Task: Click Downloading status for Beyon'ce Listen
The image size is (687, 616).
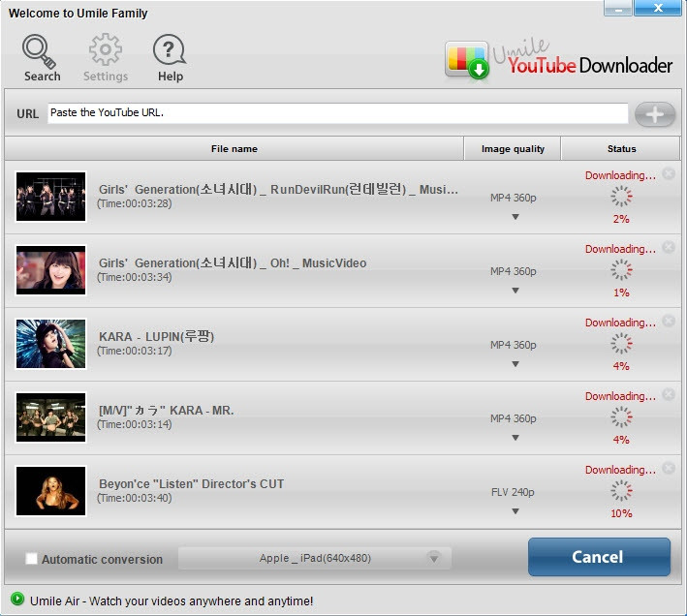Action: [x=620, y=470]
